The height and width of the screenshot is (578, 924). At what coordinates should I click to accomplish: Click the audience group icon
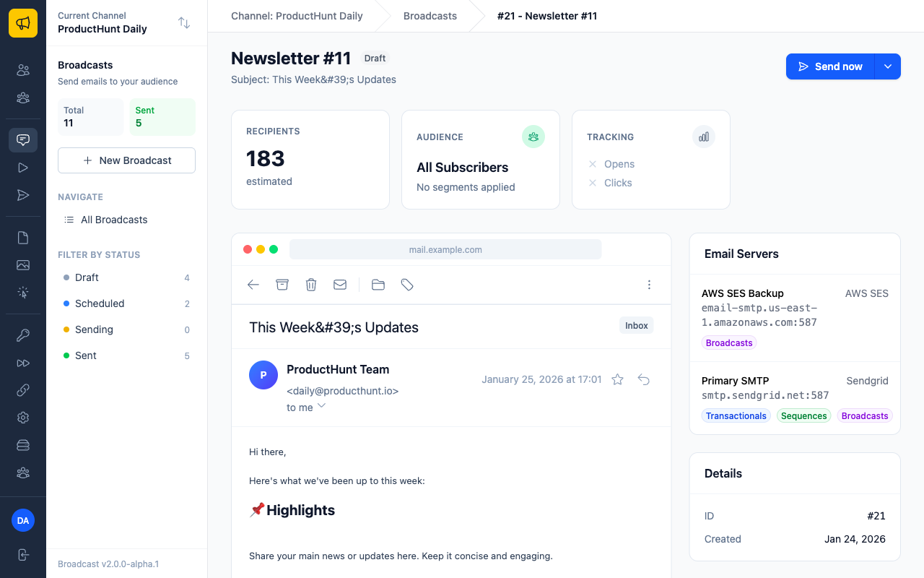click(x=533, y=137)
